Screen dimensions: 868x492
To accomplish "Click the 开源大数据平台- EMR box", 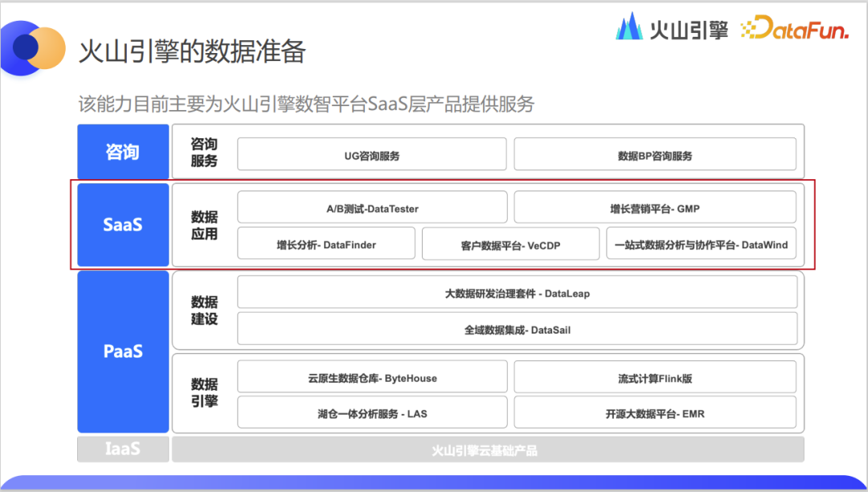I will click(x=655, y=412).
